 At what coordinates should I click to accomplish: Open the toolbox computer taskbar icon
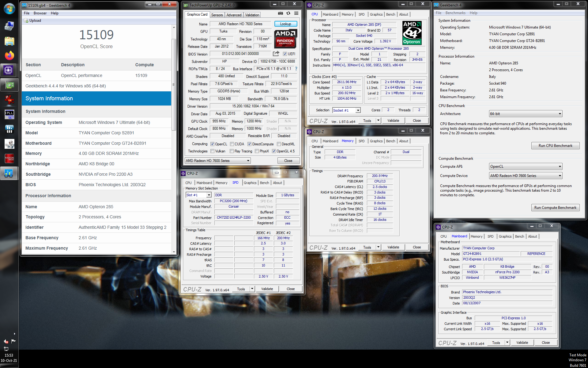pos(9,26)
